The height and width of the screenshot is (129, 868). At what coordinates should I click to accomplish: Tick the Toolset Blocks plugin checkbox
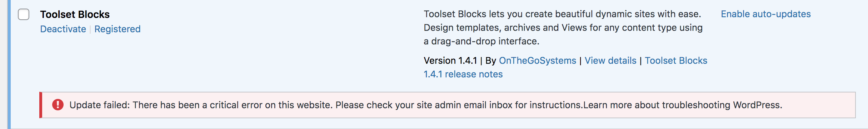[24, 15]
